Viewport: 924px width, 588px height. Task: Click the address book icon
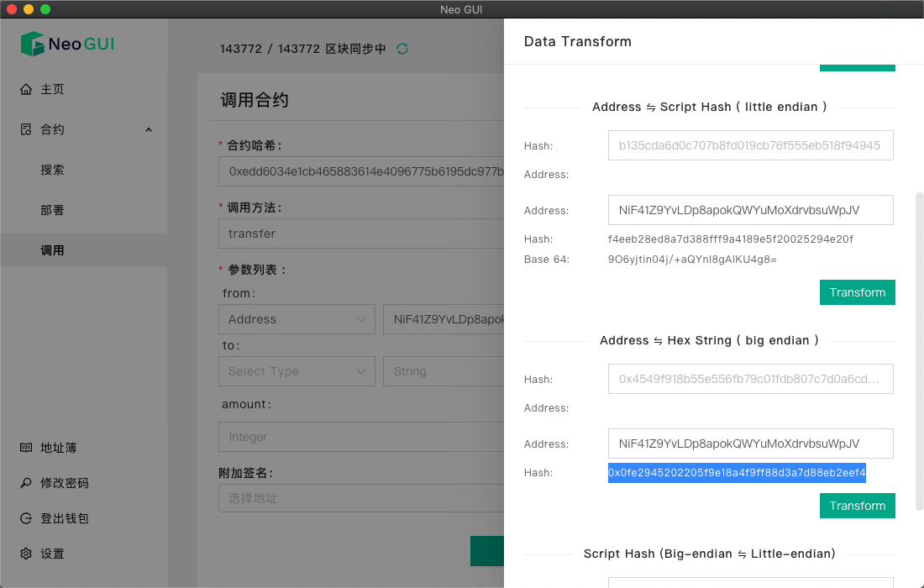point(26,448)
